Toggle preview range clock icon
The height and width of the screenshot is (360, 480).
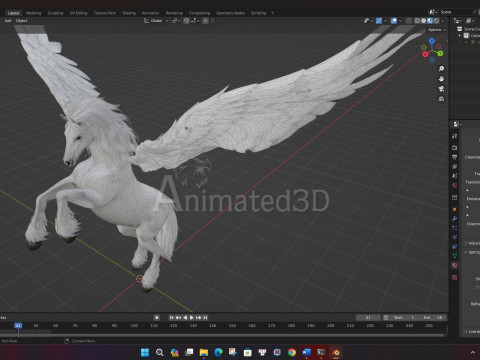pyautogui.click(x=386, y=317)
